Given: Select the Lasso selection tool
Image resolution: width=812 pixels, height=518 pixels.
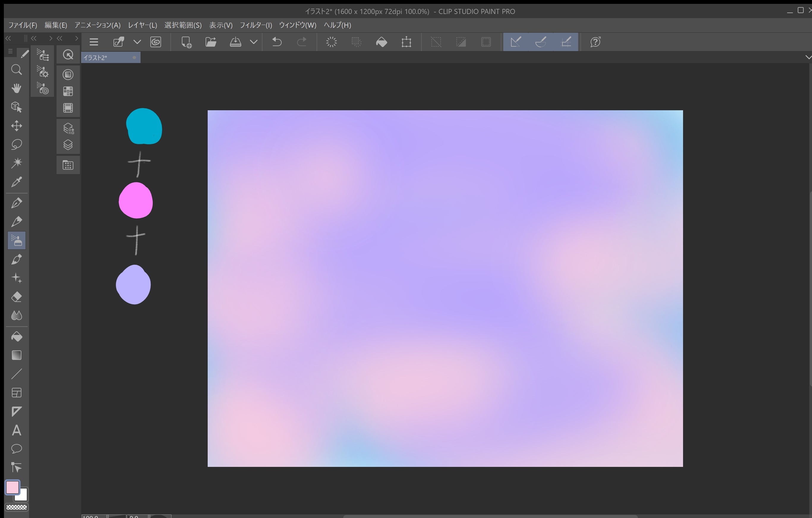Looking at the screenshot, I should click(x=17, y=145).
